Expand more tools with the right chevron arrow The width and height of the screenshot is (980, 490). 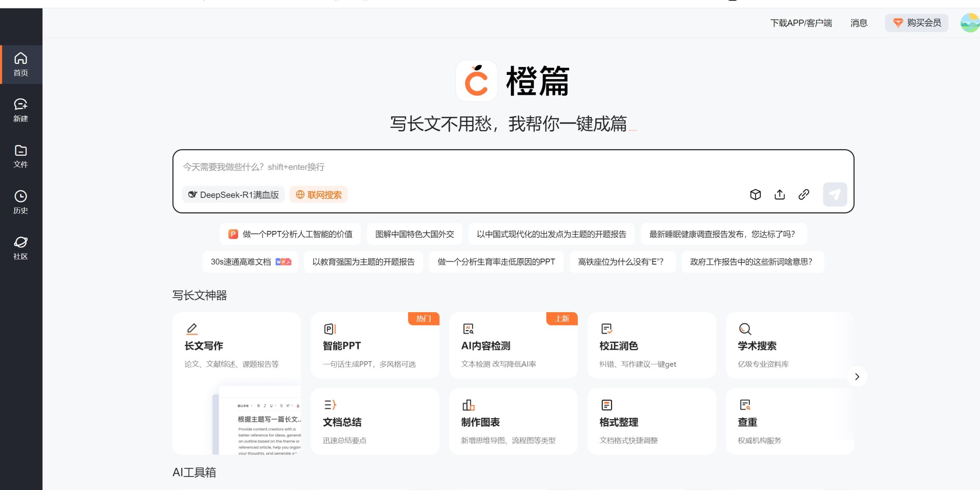[857, 376]
